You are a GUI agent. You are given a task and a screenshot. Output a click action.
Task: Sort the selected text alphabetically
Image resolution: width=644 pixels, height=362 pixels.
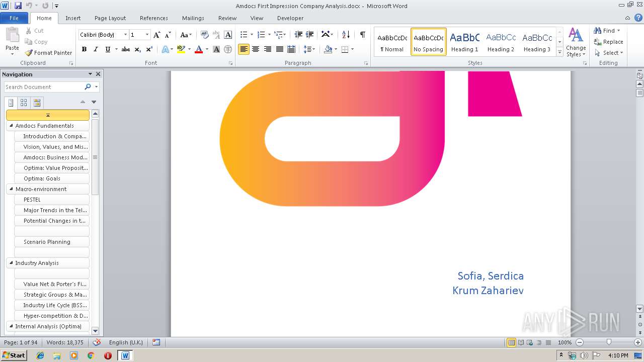coord(346,35)
